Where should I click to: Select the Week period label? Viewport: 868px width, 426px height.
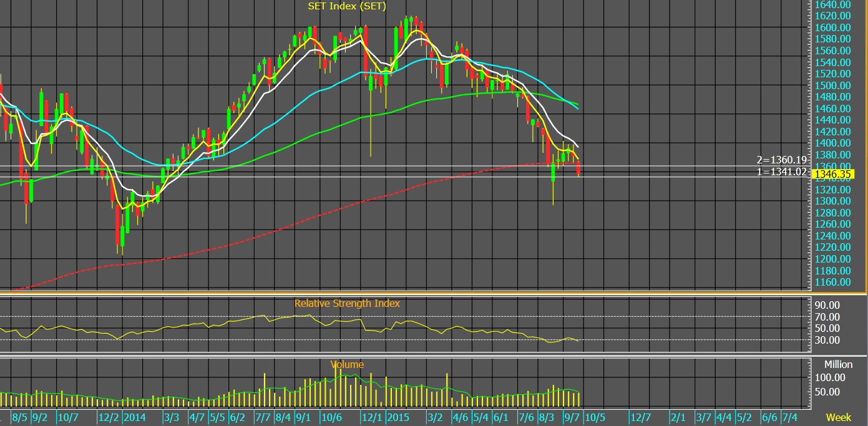[838, 417]
